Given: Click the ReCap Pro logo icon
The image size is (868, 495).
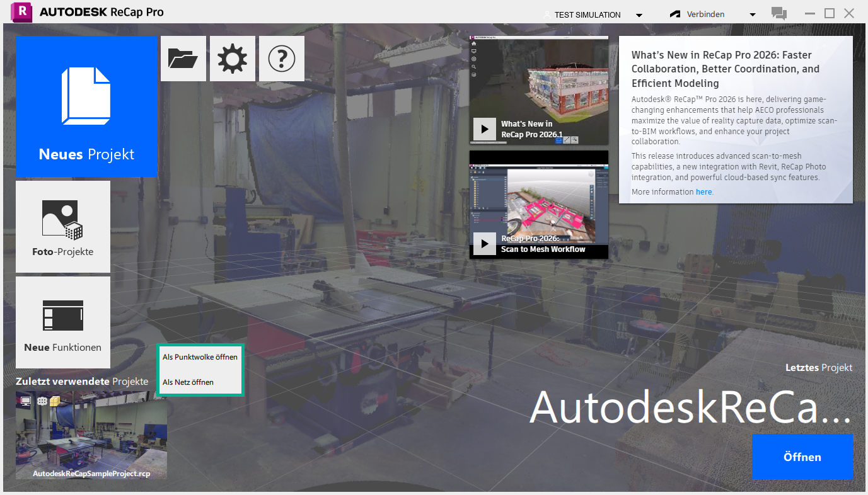Looking at the screenshot, I should click(21, 13).
